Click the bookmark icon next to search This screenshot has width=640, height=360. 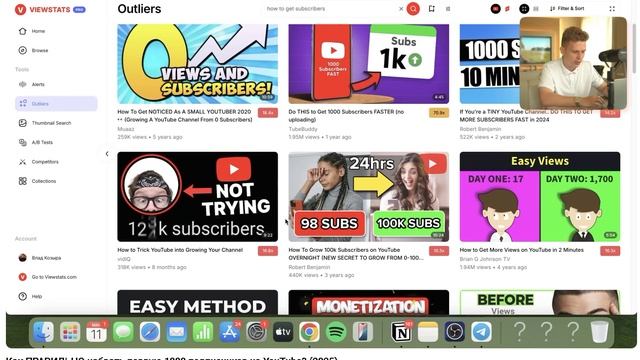tap(431, 9)
